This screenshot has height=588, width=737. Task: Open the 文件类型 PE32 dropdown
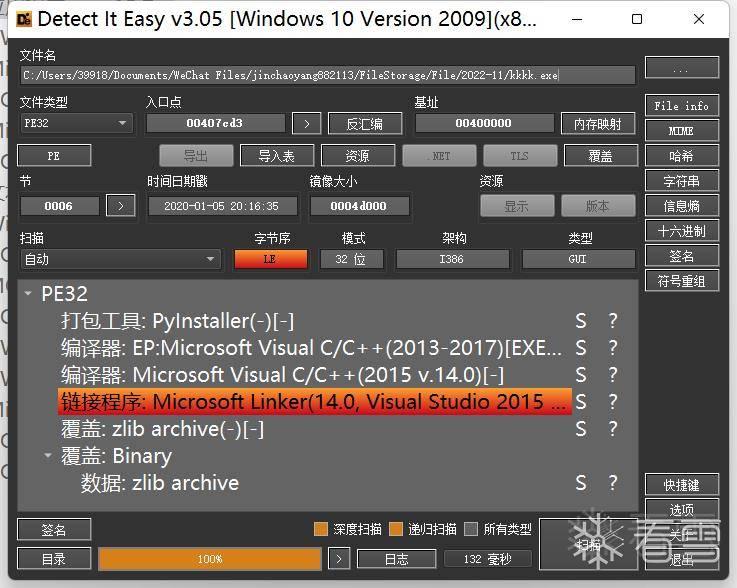pos(77,123)
